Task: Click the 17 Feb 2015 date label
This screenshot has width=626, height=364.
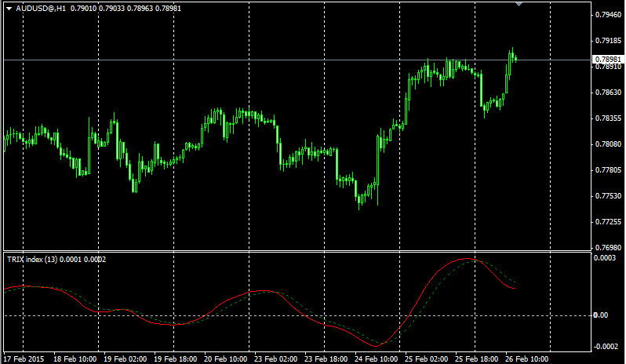Action: pos(24,359)
